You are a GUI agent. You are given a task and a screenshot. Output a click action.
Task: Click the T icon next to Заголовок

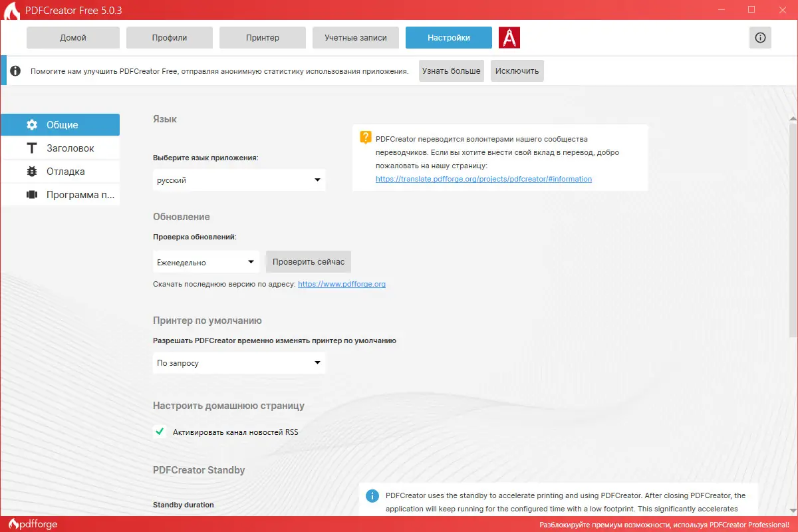point(31,148)
